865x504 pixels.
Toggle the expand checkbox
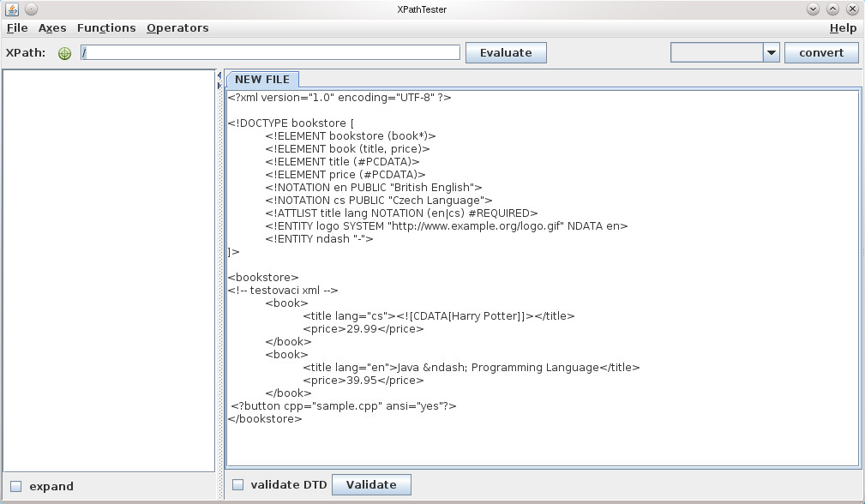pyautogui.click(x=16, y=486)
